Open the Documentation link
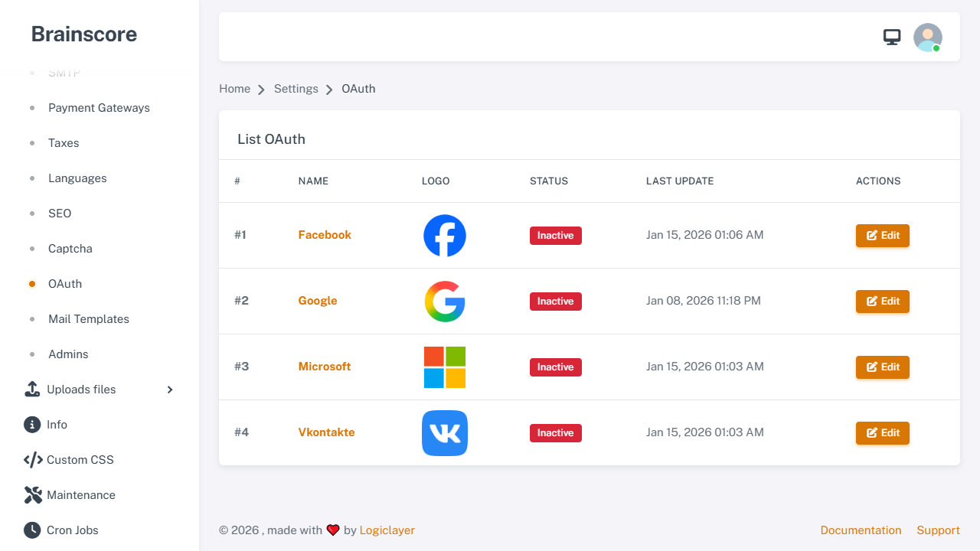 (x=861, y=530)
